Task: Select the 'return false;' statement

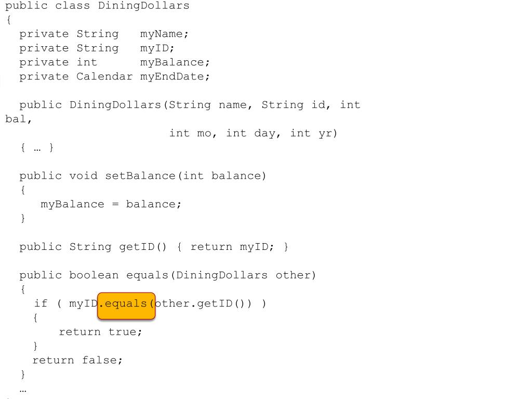Action: coord(78,361)
